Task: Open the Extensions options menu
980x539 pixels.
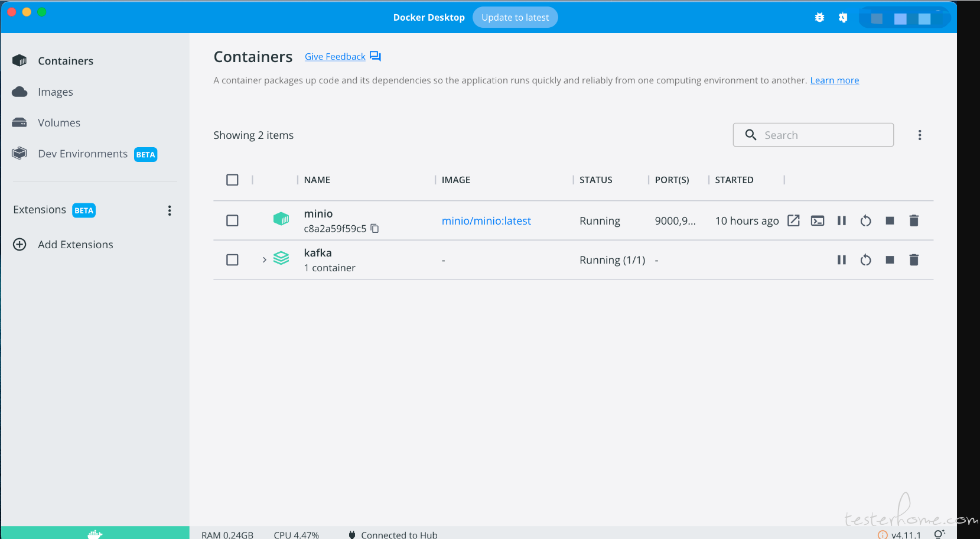Action: [x=170, y=210]
